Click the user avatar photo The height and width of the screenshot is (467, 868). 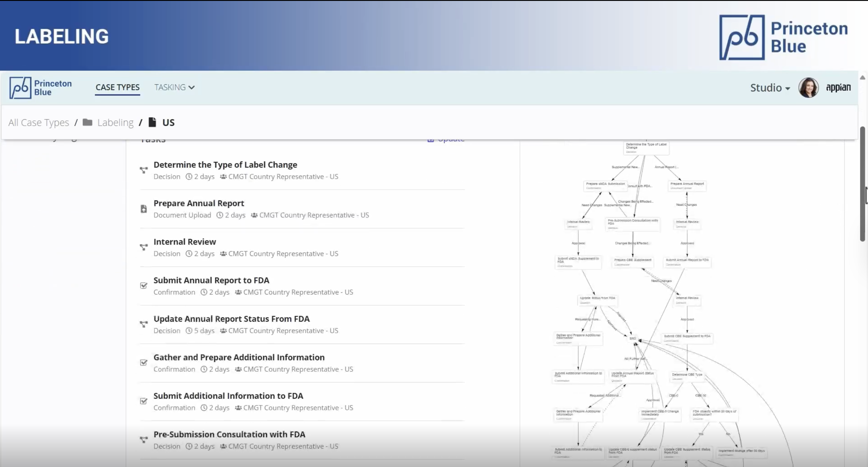808,88
